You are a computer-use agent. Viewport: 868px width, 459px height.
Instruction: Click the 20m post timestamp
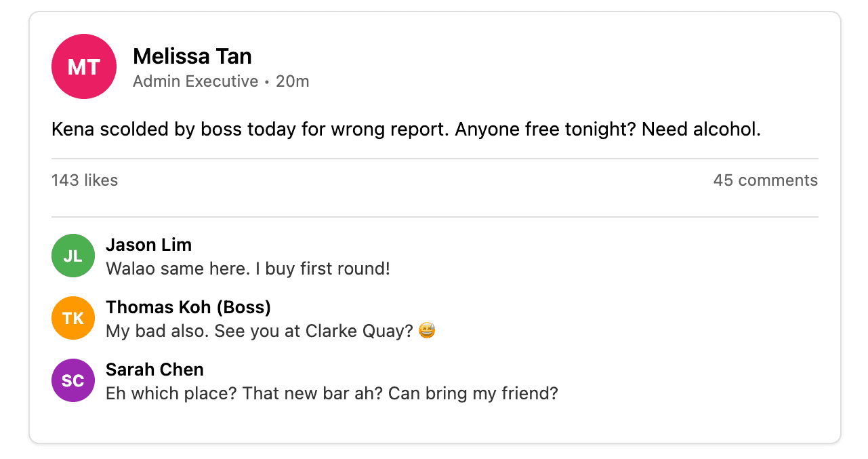(x=293, y=81)
